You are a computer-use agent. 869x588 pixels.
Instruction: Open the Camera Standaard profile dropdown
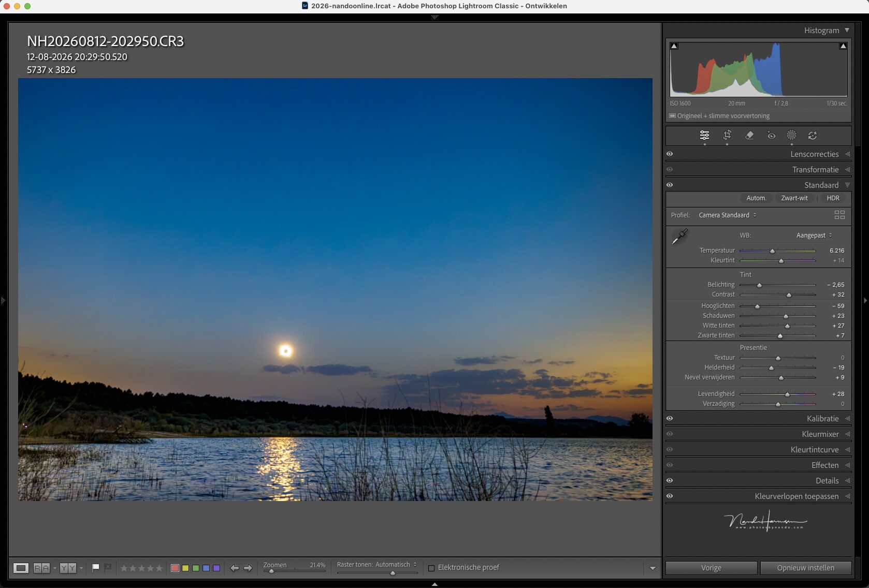coord(728,215)
